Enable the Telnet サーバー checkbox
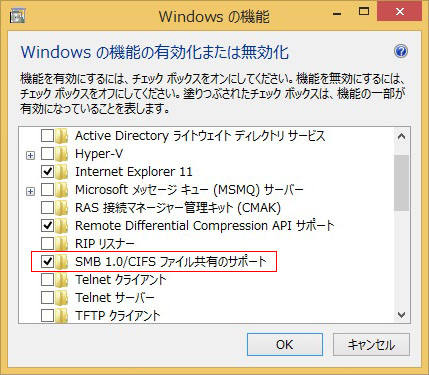The width and height of the screenshot is (429, 375). click(x=47, y=297)
